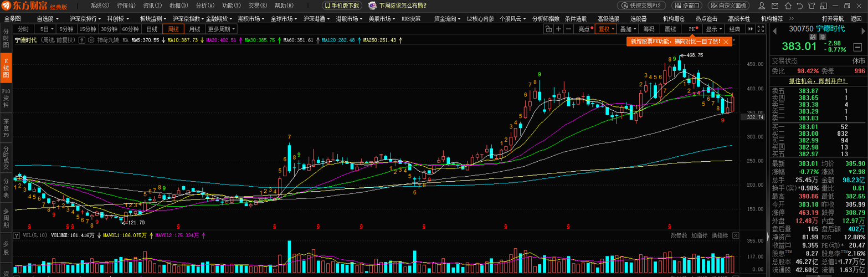Click the 手机版下载 phone button
868x277 pixels.
point(342,6)
